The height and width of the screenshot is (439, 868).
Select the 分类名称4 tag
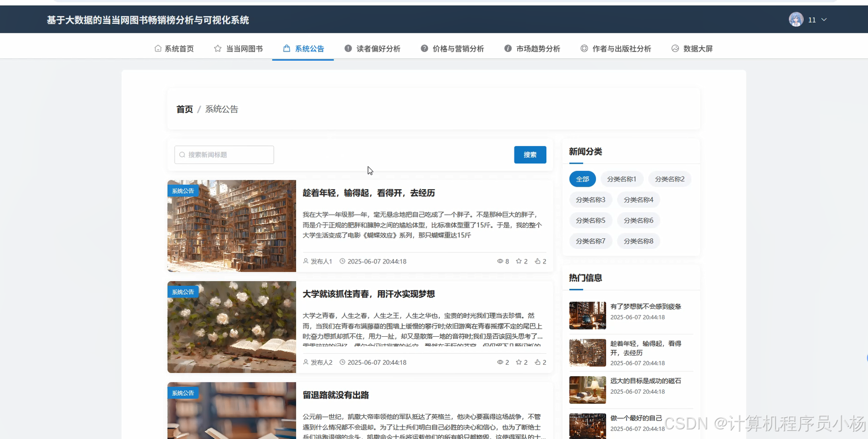pyautogui.click(x=638, y=200)
